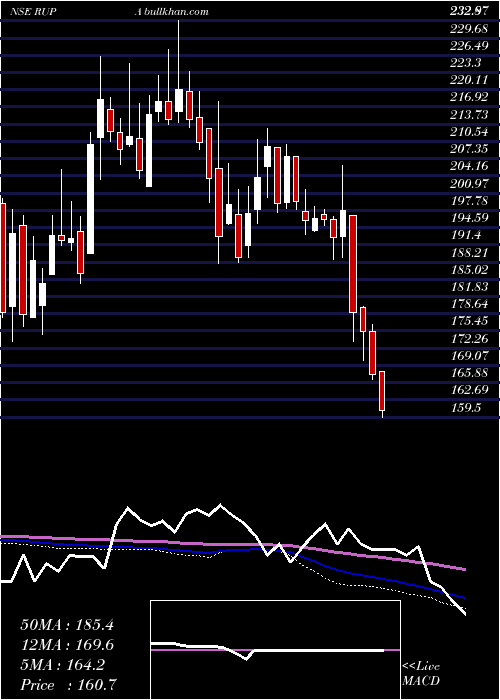Click the 229.68 price axis label
The image size is (500, 700).
(x=469, y=29)
